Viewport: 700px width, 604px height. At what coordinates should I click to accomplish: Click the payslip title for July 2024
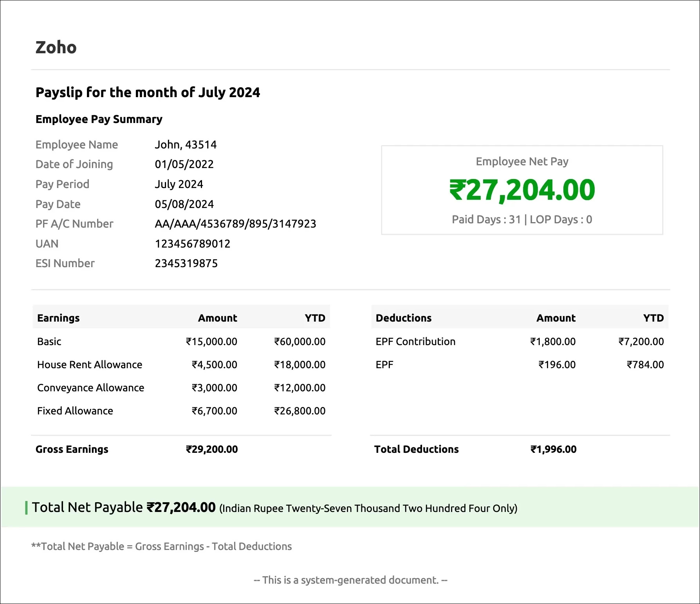click(148, 92)
